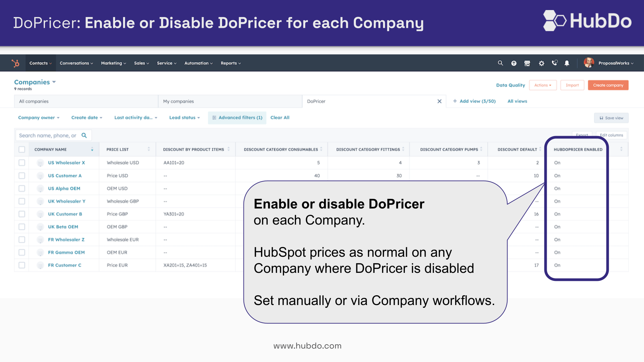Switch to the All companies view tab
This screenshot has height=362, width=644.
pyautogui.click(x=86, y=101)
